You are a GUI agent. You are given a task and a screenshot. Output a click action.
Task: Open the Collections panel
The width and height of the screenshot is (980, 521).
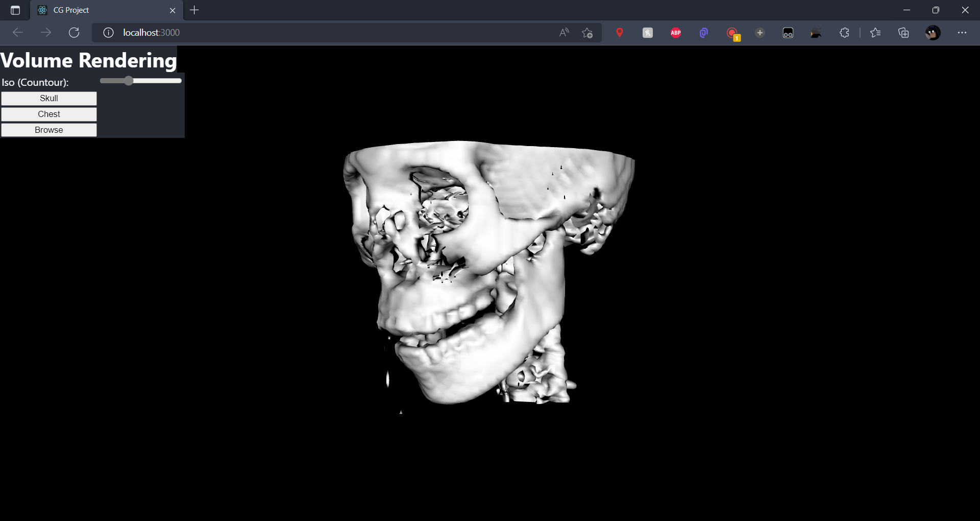pos(904,32)
